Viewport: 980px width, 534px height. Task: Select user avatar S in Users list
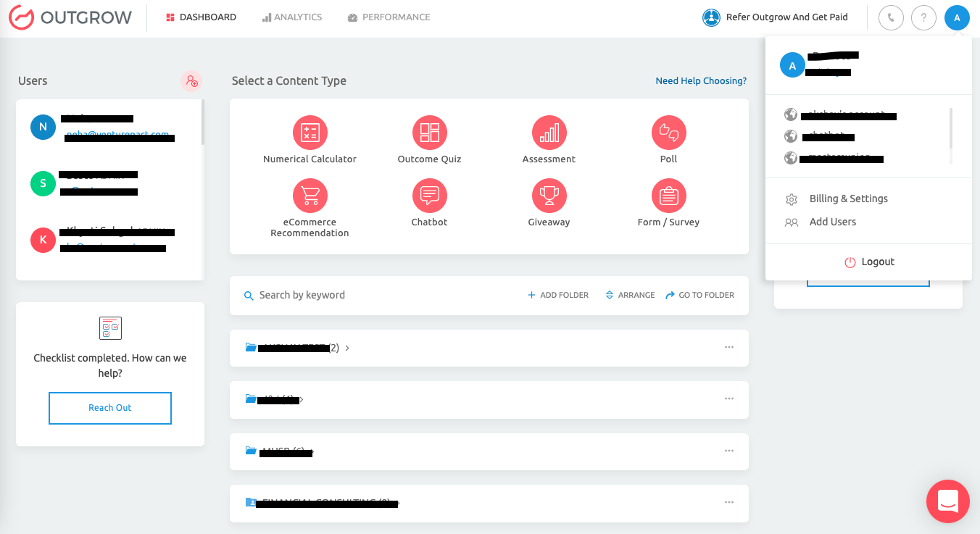[x=43, y=183]
